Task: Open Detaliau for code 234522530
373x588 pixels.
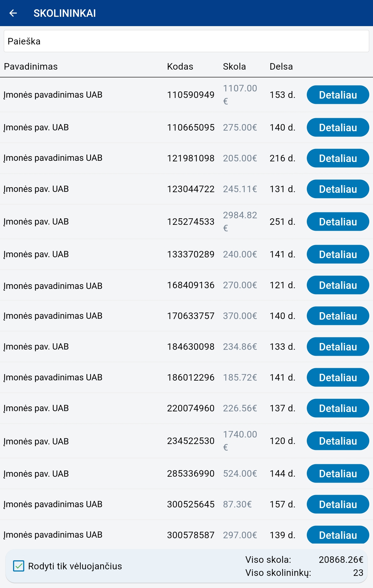Action: point(338,441)
